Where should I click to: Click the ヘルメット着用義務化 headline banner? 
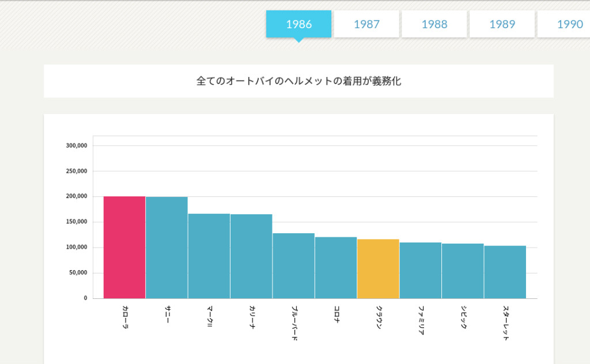(x=298, y=81)
